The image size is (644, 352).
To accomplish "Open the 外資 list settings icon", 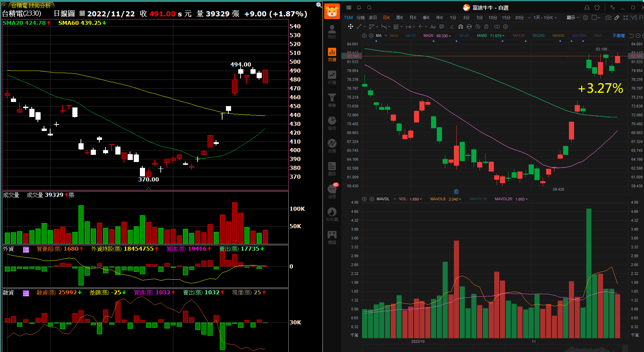I will point(26,249).
